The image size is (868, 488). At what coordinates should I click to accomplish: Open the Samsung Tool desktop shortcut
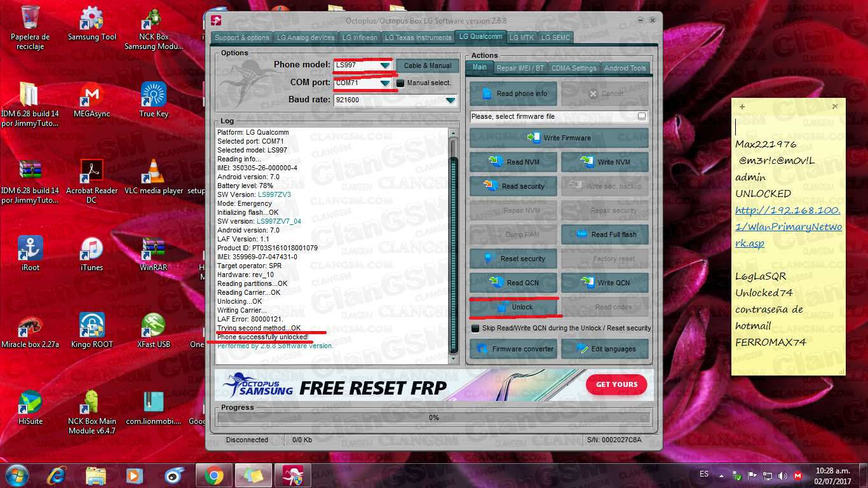[92, 24]
